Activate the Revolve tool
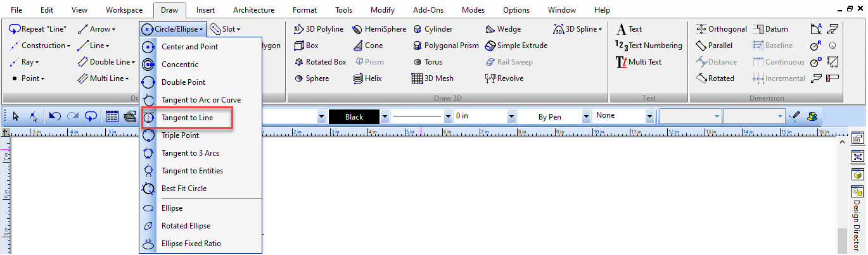This screenshot has height=255, width=868. click(504, 78)
